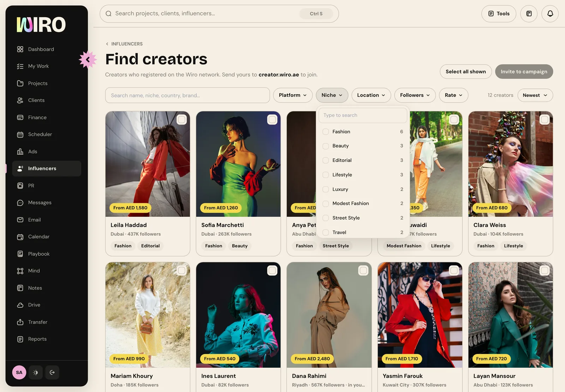Image resolution: width=565 pixels, height=392 pixels.
Task: Collapse the sidebar using the pink star arrow
Action: [x=88, y=60]
